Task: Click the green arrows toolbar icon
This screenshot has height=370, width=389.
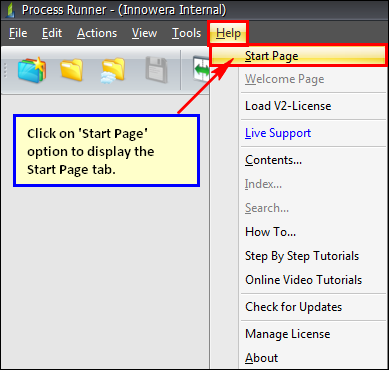Action: 201,69
